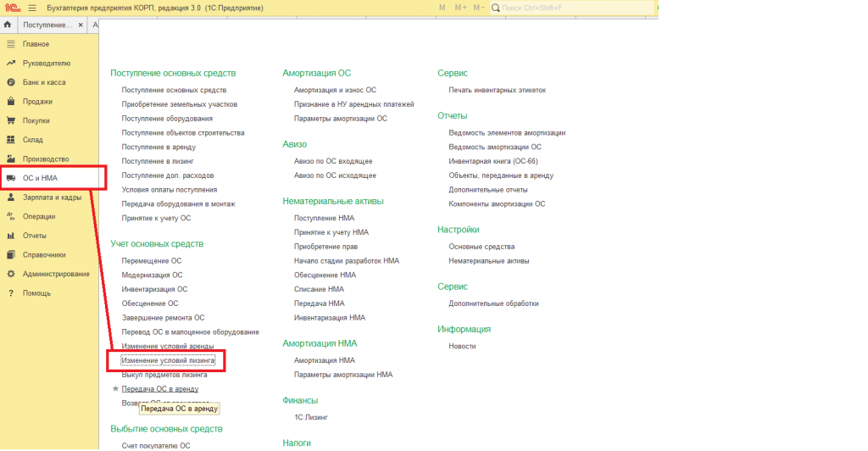Open Дополнительные отчеты
Viewport: 868px width, 451px height.
pyautogui.click(x=488, y=189)
